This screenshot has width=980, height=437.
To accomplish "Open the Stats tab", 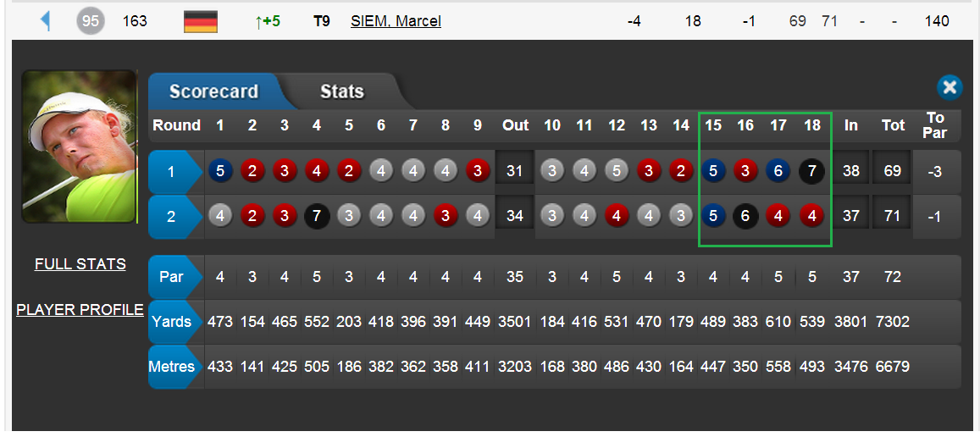I will (342, 92).
